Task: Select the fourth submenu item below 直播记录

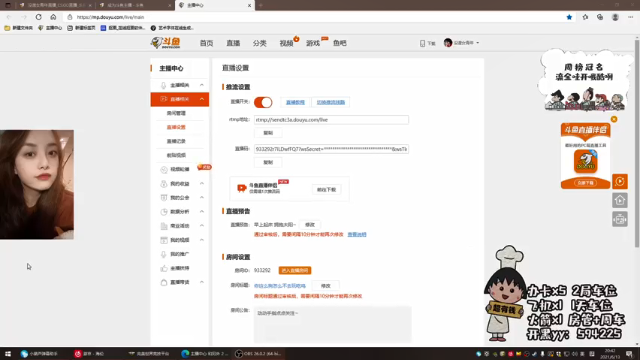Action: 176,155
